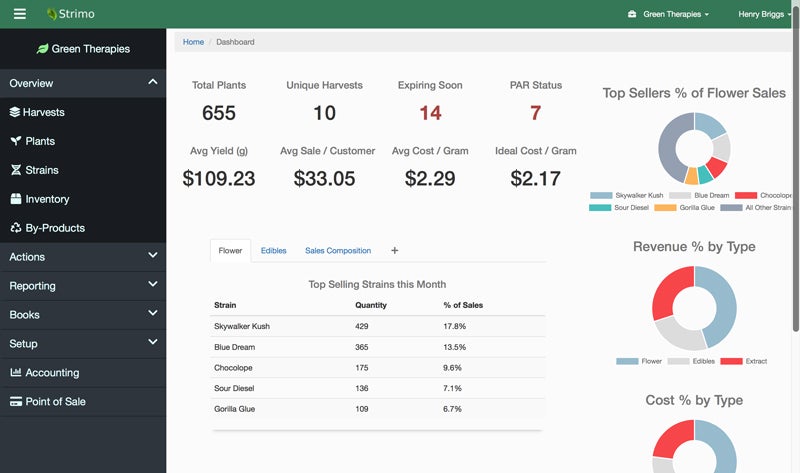Screen dimensions: 800x473
Task: Toggle Skywalker Kush legend in Top Sellers chart
Action: click(602, 195)
